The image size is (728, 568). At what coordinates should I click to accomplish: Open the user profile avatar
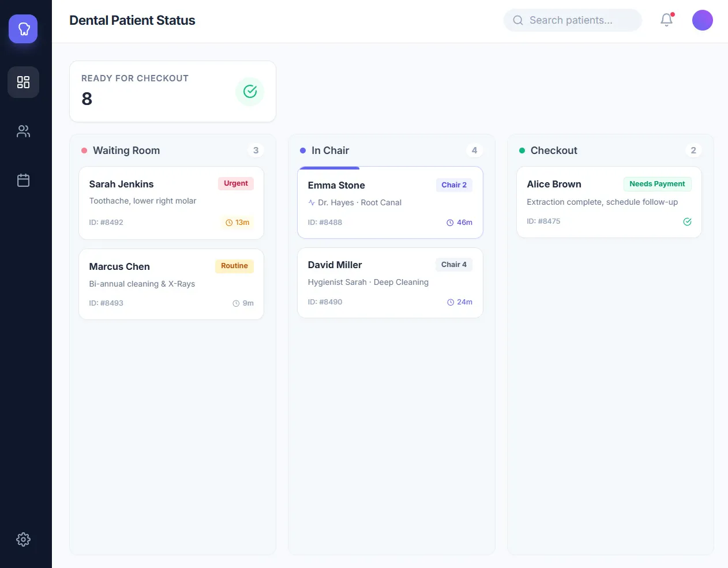703,20
